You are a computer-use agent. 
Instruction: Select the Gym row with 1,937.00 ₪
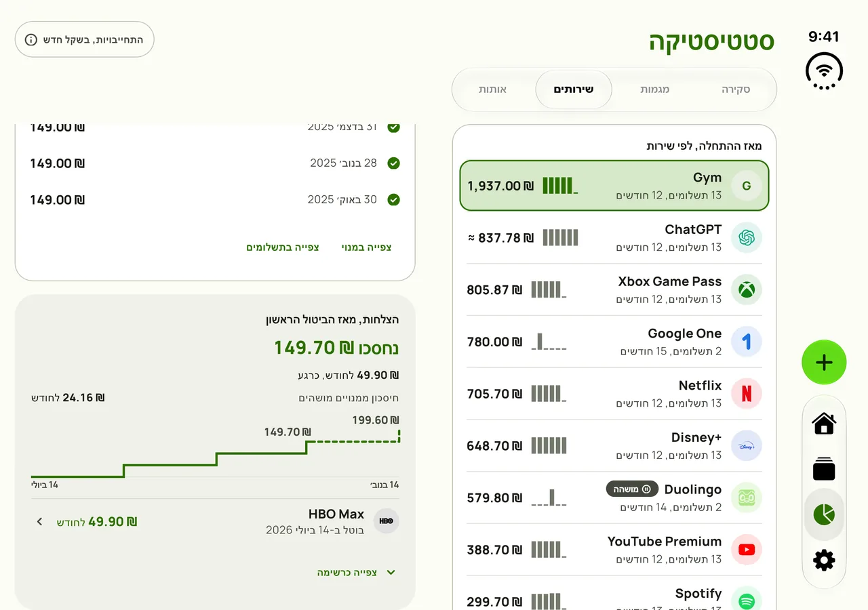[614, 186]
